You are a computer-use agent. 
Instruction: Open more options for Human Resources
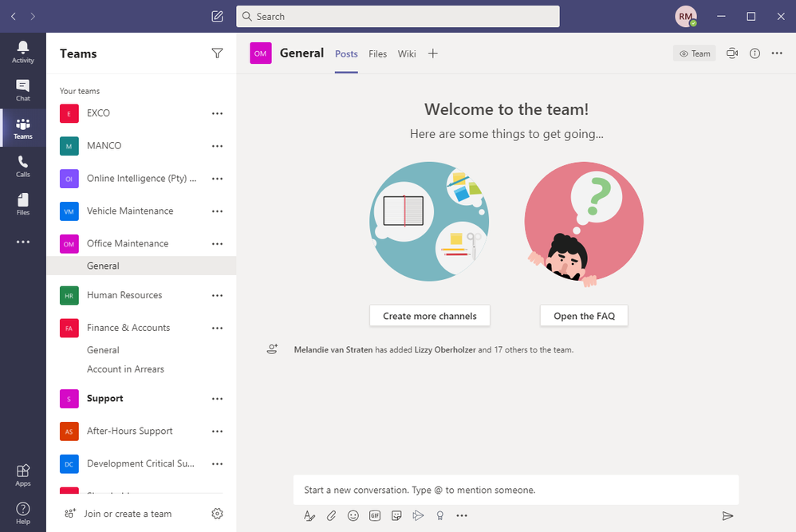tap(217, 295)
